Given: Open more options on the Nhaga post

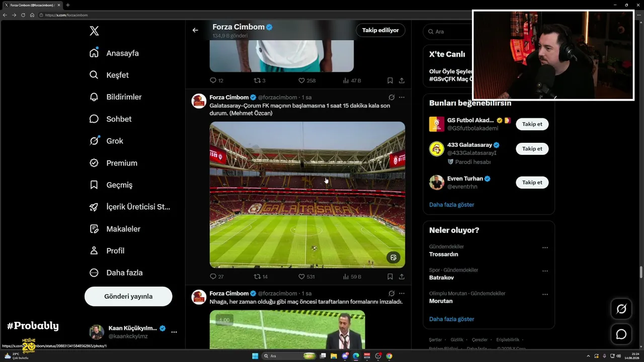Looking at the screenshot, I should click(x=401, y=293).
